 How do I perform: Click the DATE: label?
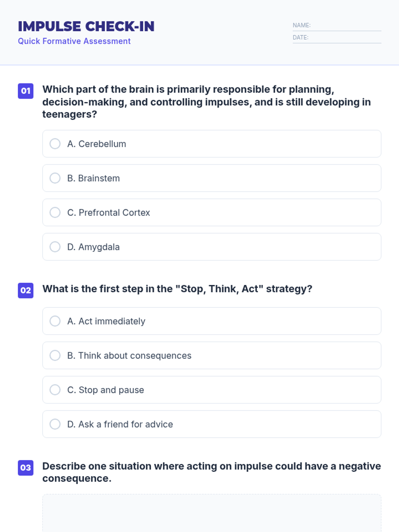tap(301, 38)
